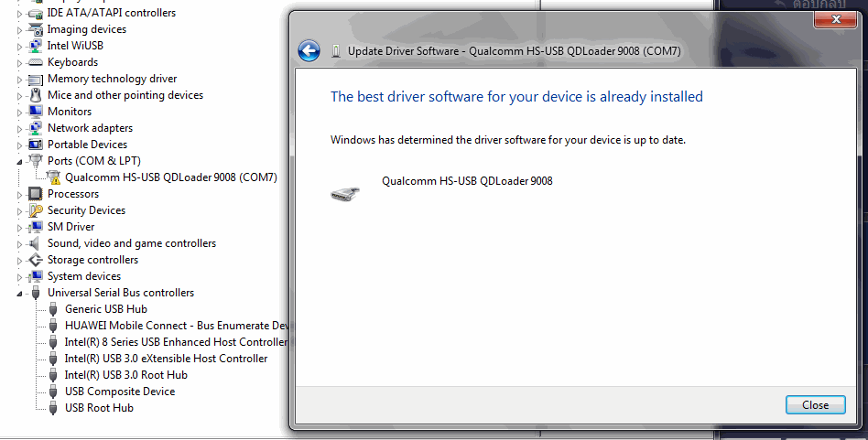868x440 pixels.
Task: Expand the Processors node
Action: coord(20,195)
